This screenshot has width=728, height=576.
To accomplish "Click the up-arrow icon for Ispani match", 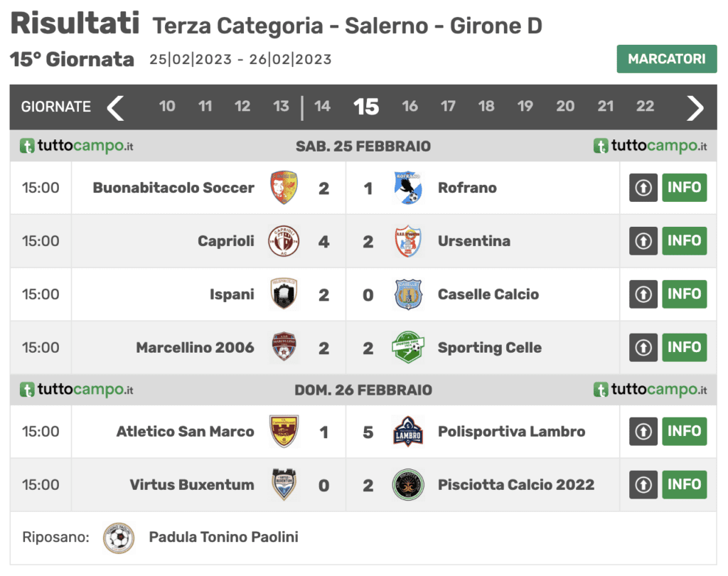I will pos(643,294).
